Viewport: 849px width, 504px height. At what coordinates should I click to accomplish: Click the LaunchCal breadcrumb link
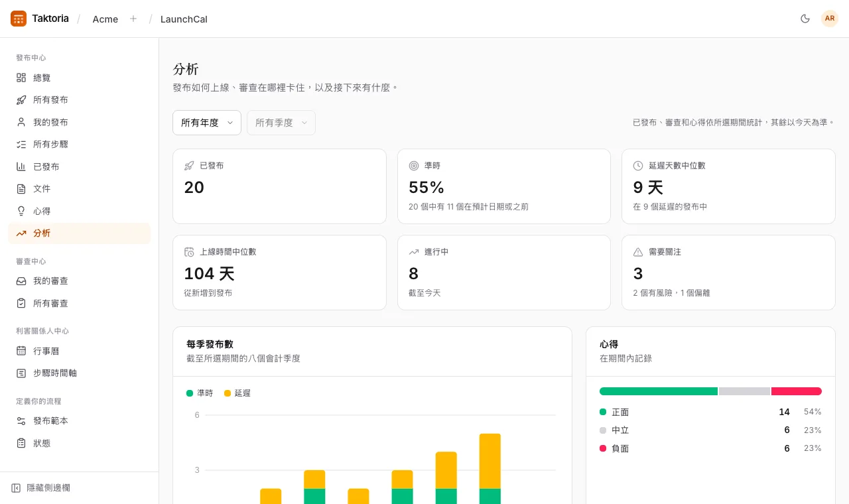[x=184, y=19]
